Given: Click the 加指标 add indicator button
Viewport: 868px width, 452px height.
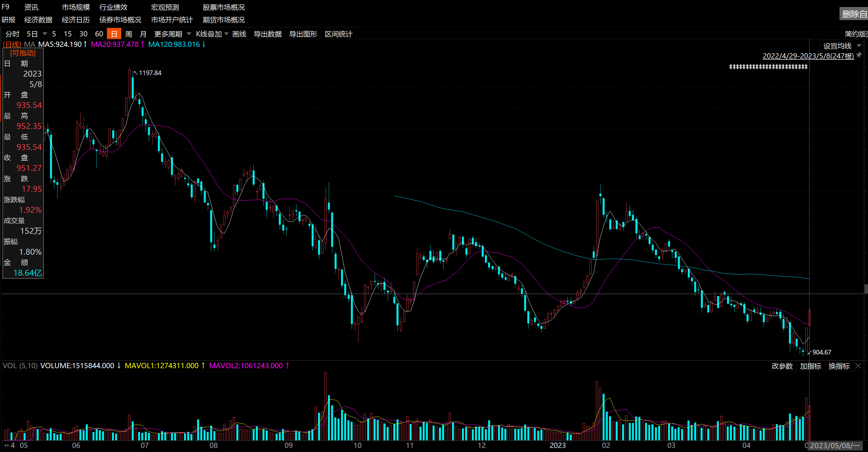Looking at the screenshot, I should [810, 366].
